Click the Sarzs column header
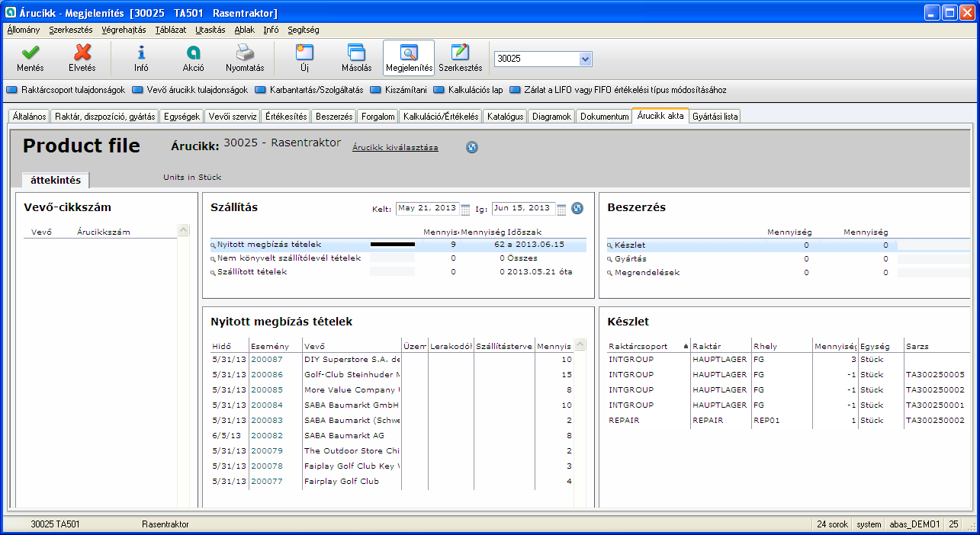Image resolution: width=980 pixels, height=535 pixels. point(937,346)
